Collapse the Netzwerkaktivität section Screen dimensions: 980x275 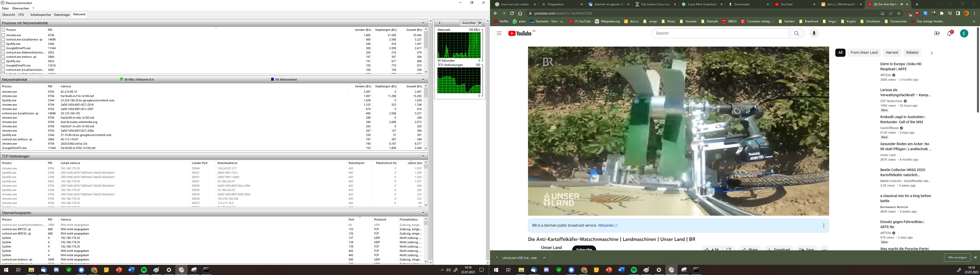(423, 79)
